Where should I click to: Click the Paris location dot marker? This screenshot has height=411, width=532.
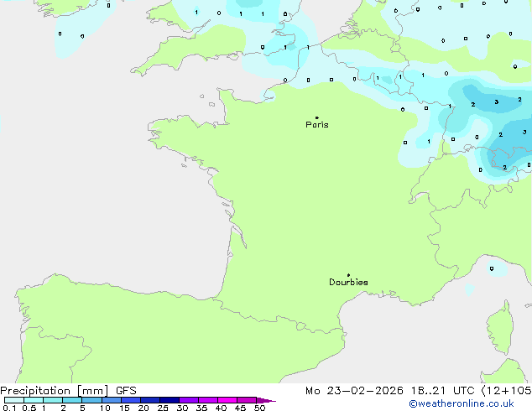tap(317, 117)
